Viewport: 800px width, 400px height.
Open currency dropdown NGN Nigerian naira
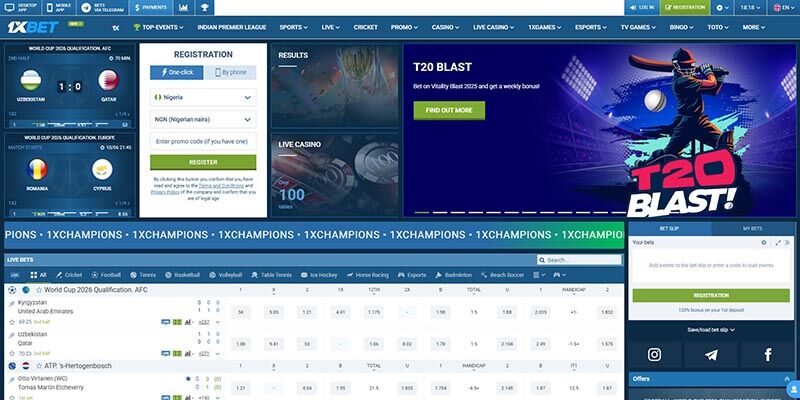[203, 119]
